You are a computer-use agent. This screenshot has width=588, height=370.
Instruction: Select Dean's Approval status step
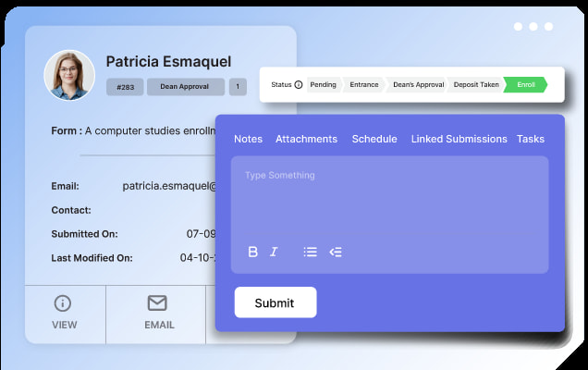[418, 85]
